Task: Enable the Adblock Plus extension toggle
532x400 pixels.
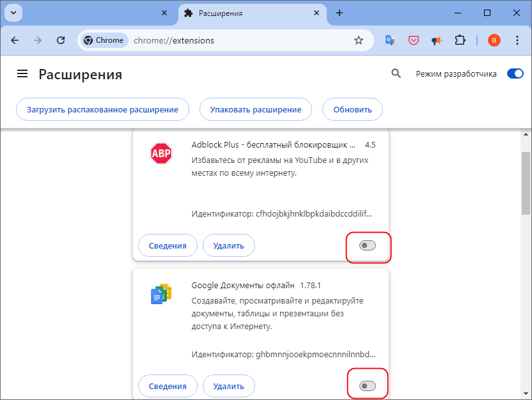Action: 368,245
